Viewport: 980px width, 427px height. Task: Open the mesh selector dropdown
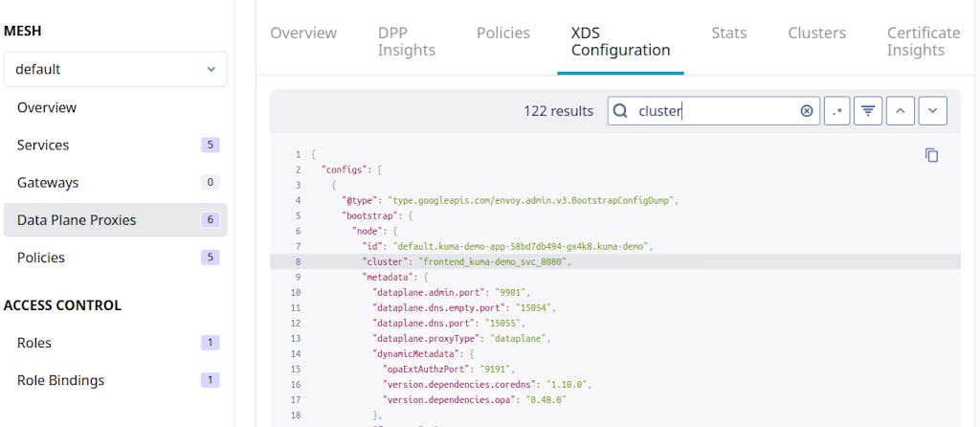tap(115, 69)
